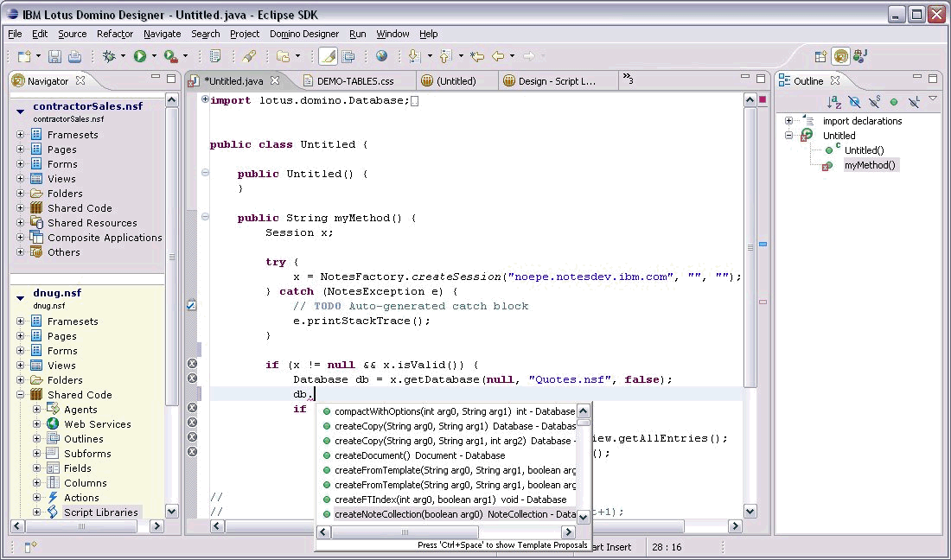Image resolution: width=951 pixels, height=560 pixels.
Task: Collapse the Untitled class in Outline
Action: [x=788, y=135]
